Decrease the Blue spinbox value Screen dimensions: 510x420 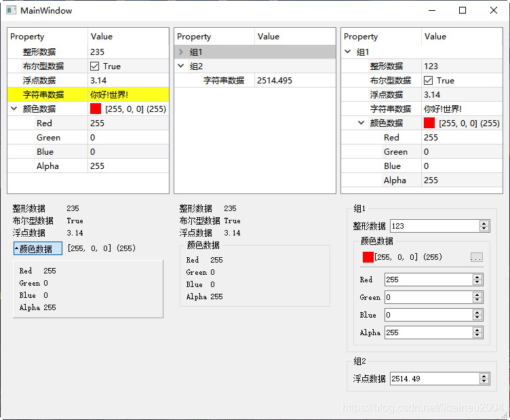click(x=477, y=318)
